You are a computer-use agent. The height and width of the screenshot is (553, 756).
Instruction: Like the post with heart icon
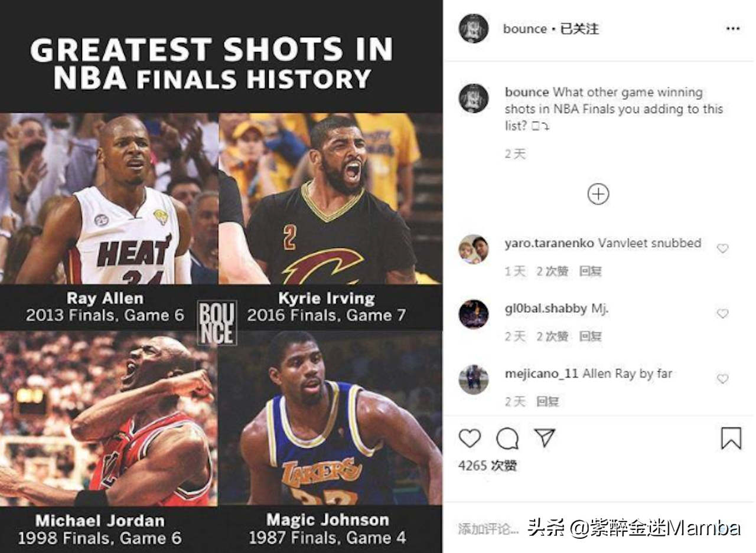470,438
